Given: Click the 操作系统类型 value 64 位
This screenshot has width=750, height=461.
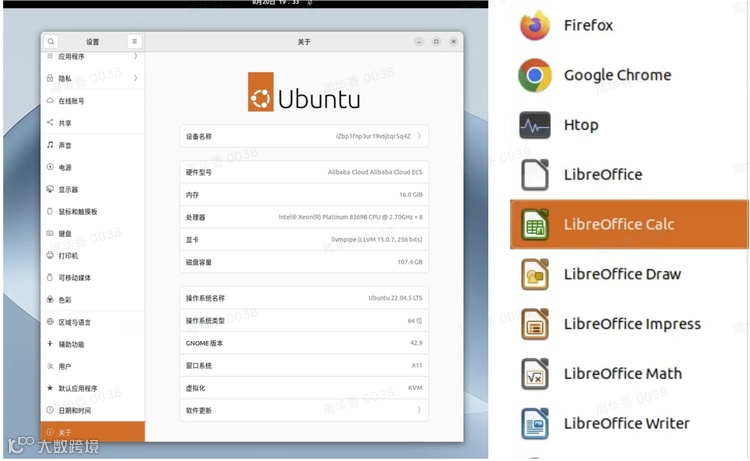Looking at the screenshot, I should click(x=415, y=320).
